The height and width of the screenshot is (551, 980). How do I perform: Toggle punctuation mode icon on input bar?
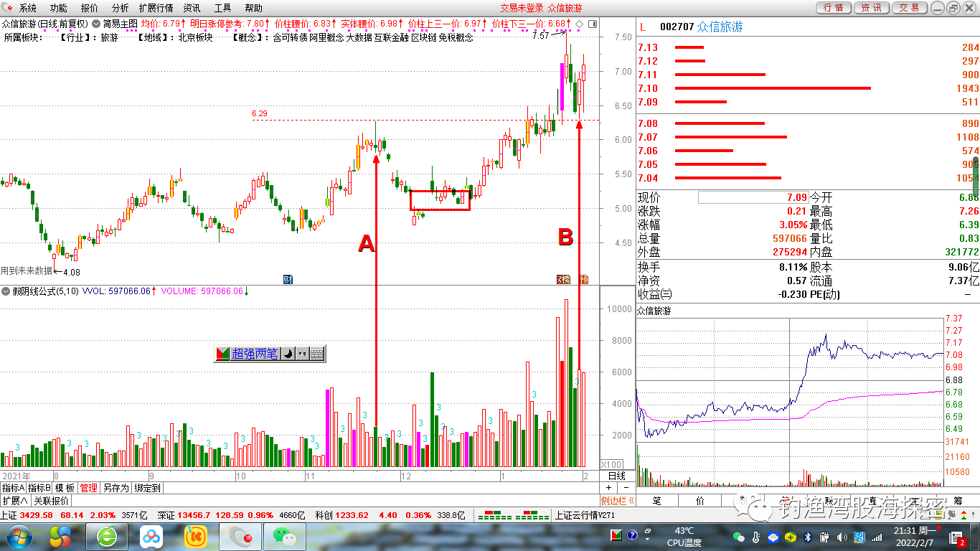[302, 354]
